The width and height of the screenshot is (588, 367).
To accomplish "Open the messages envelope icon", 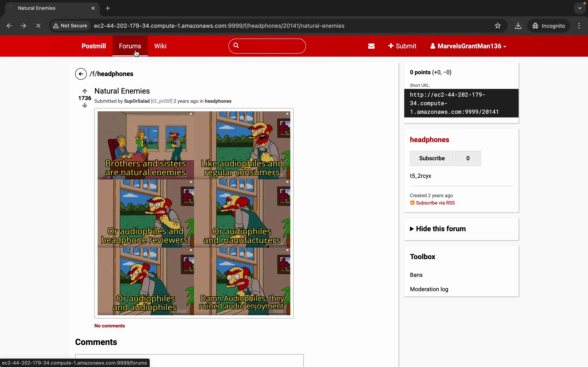I will (x=371, y=46).
